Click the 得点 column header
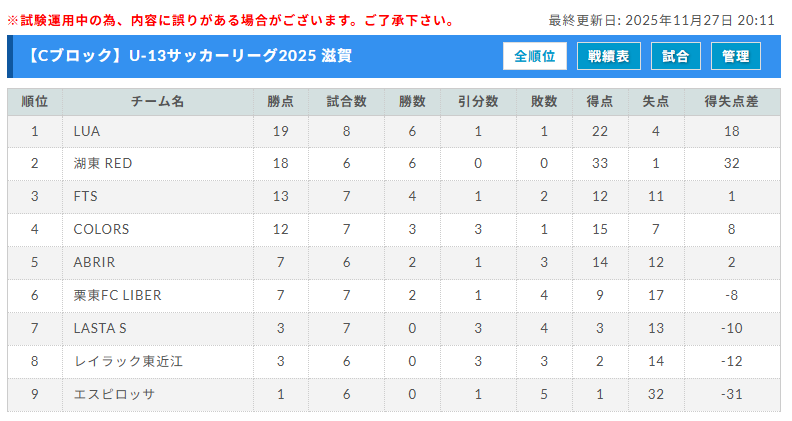The width and height of the screenshot is (792, 421). [600, 102]
